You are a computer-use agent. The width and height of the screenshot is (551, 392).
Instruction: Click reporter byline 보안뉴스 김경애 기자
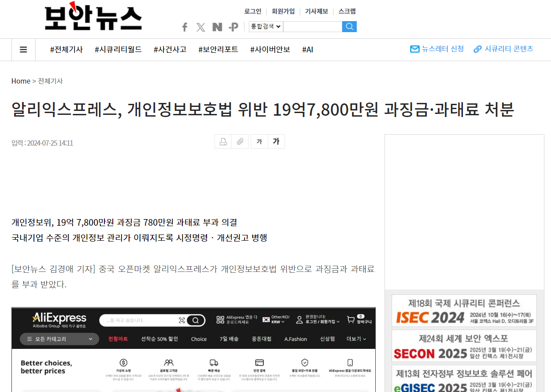pyautogui.click(x=53, y=269)
